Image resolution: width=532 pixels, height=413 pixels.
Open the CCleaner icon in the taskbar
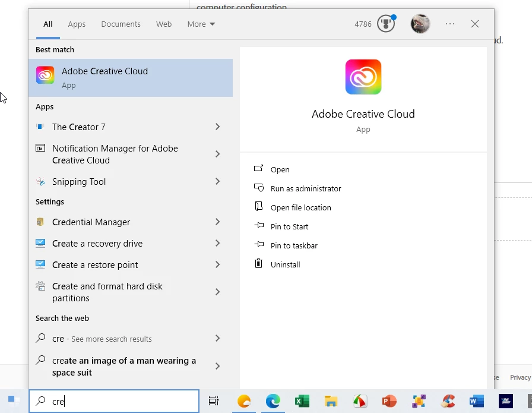click(x=448, y=401)
